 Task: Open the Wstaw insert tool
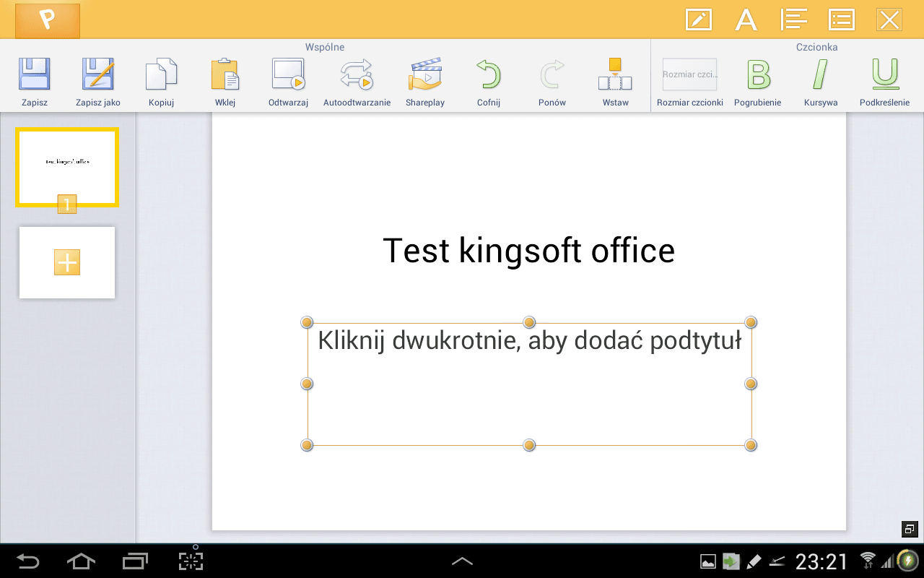point(615,74)
